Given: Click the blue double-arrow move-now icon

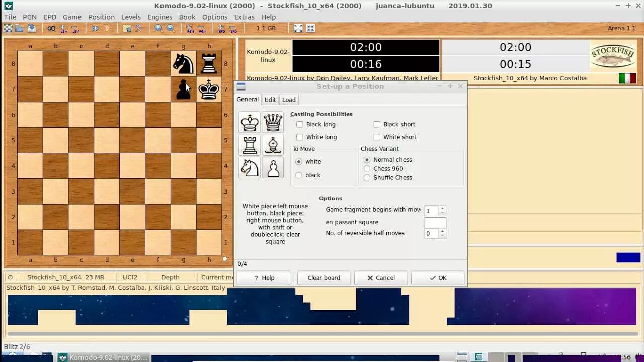Looking at the screenshot, I should 95,28.
